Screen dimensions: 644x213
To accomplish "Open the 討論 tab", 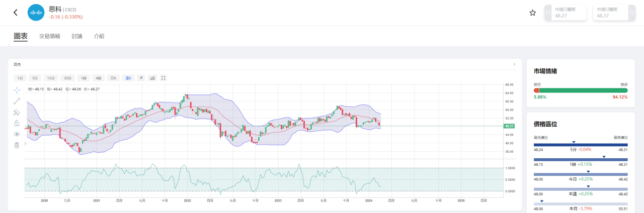I will point(77,36).
